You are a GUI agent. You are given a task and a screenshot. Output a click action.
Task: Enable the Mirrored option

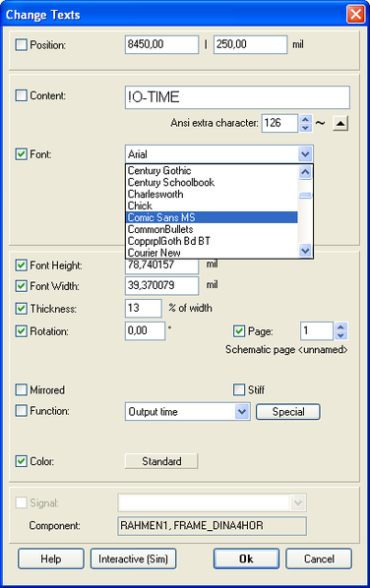(21, 389)
